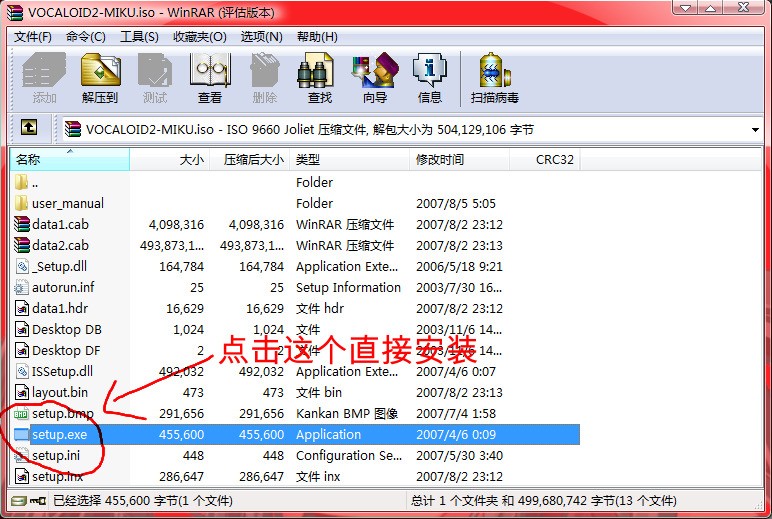This screenshot has height=519, width=772.
Task: Click the Virus Scan (扫描病毒) icon
Action: (x=495, y=70)
